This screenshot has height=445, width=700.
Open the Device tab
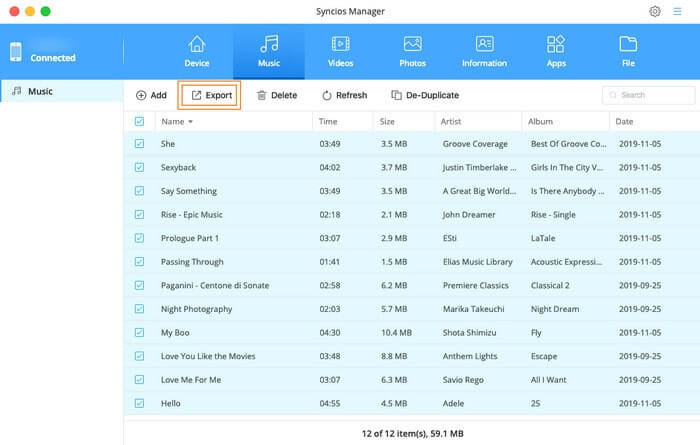click(197, 52)
